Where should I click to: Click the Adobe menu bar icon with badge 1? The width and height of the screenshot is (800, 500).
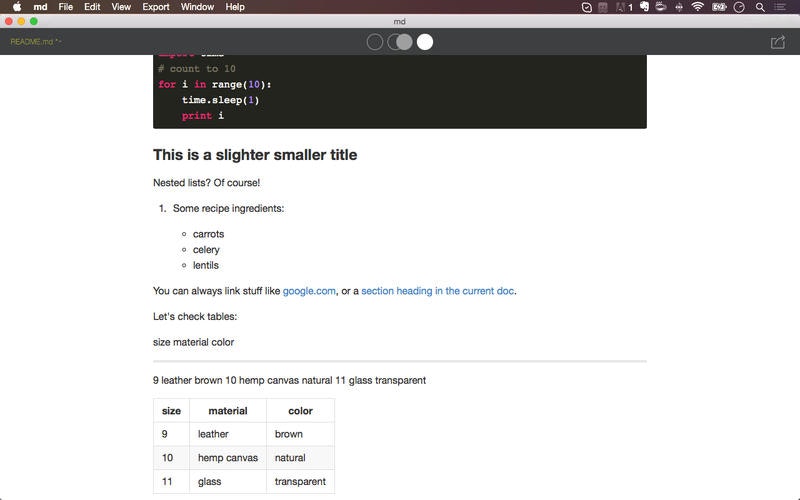[624, 7]
